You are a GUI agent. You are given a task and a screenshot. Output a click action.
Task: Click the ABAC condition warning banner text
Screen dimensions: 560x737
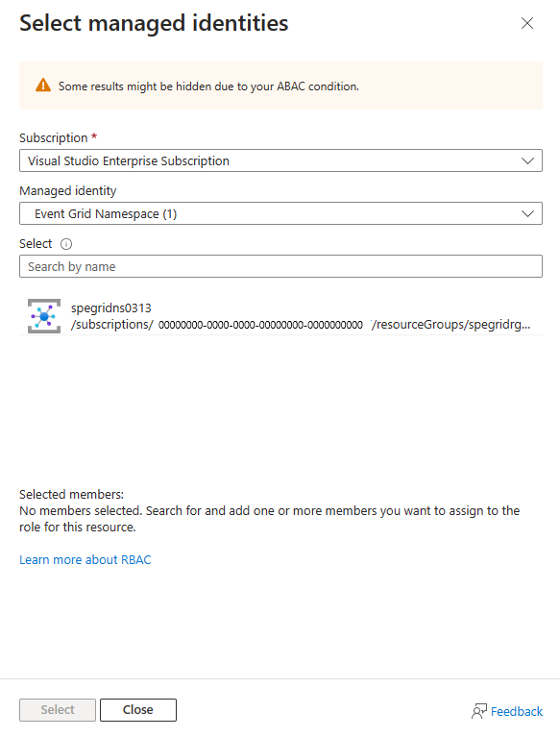pyautogui.click(x=208, y=86)
